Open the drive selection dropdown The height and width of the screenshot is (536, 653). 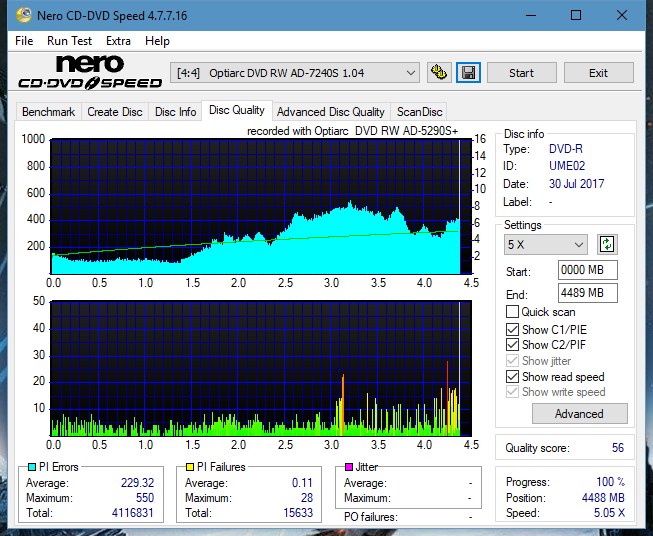click(294, 73)
